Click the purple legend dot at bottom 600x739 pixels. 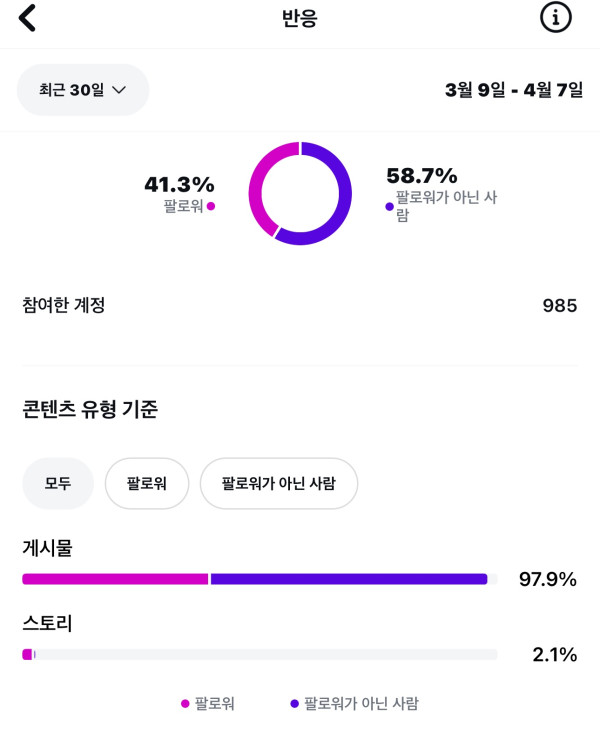pyautogui.click(x=294, y=704)
